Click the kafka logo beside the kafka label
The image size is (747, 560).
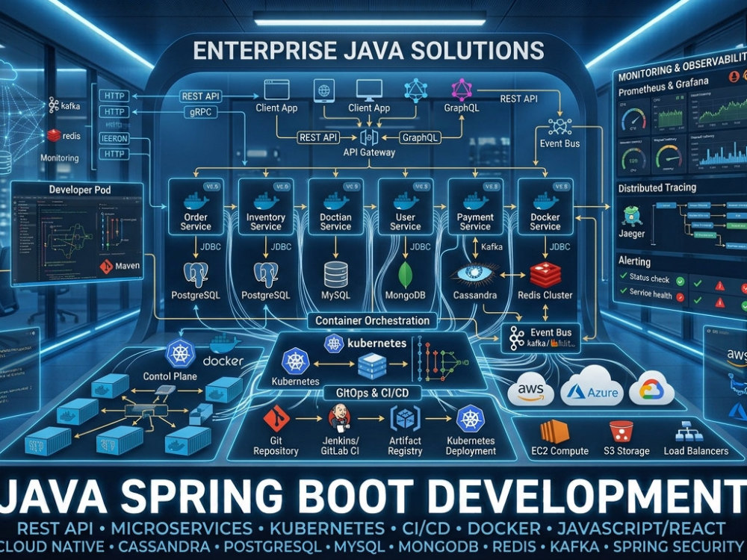[53, 105]
